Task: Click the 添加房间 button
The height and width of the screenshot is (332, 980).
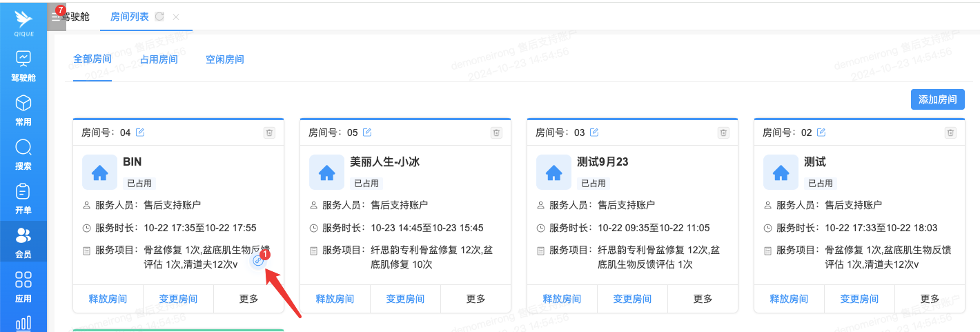Action: pyautogui.click(x=937, y=99)
